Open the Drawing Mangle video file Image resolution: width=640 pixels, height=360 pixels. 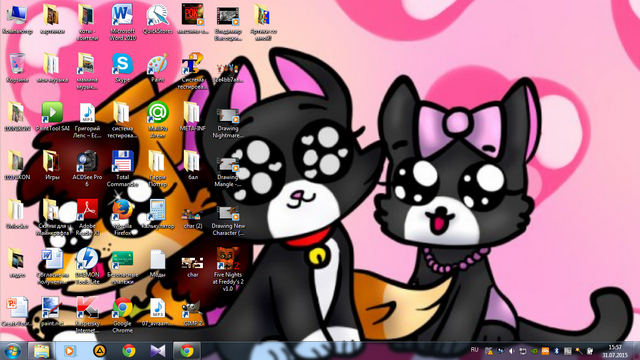click(228, 171)
